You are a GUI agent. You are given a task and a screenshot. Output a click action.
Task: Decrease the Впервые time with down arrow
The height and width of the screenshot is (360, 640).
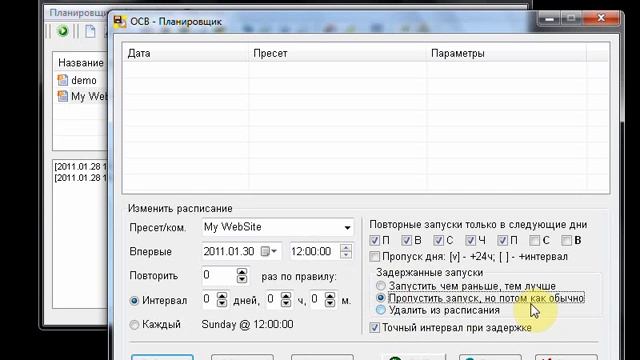pyautogui.click(x=346, y=255)
